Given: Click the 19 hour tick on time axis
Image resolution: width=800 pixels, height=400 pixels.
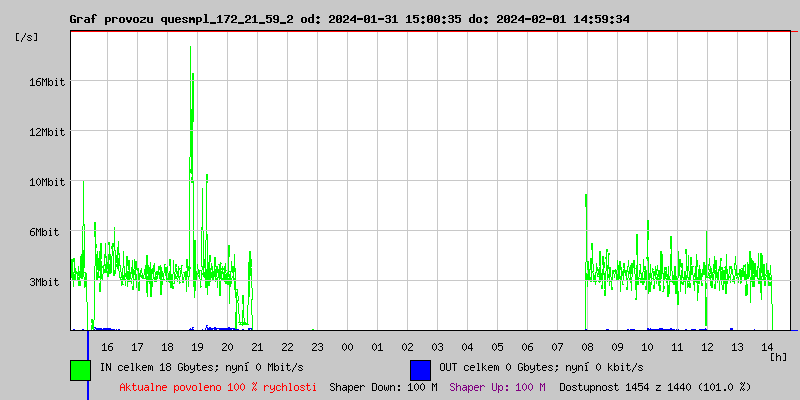Looking at the screenshot, I should click(x=197, y=347).
